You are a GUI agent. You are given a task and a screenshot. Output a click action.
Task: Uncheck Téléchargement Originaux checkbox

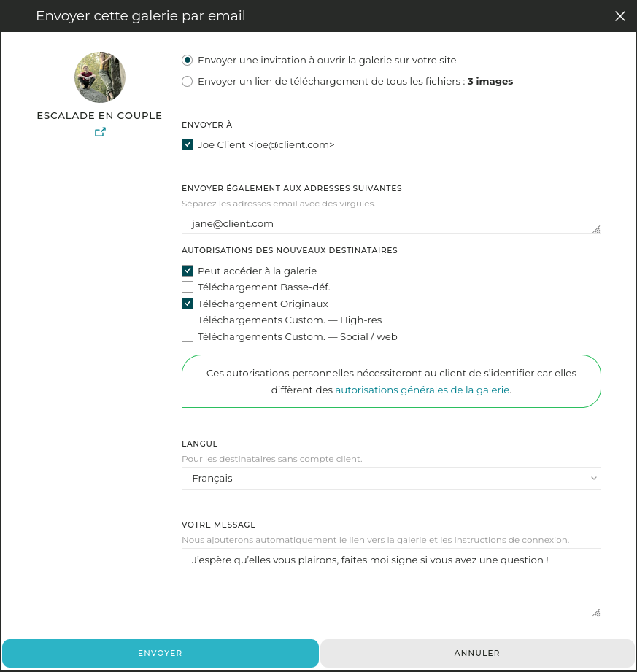[188, 304]
